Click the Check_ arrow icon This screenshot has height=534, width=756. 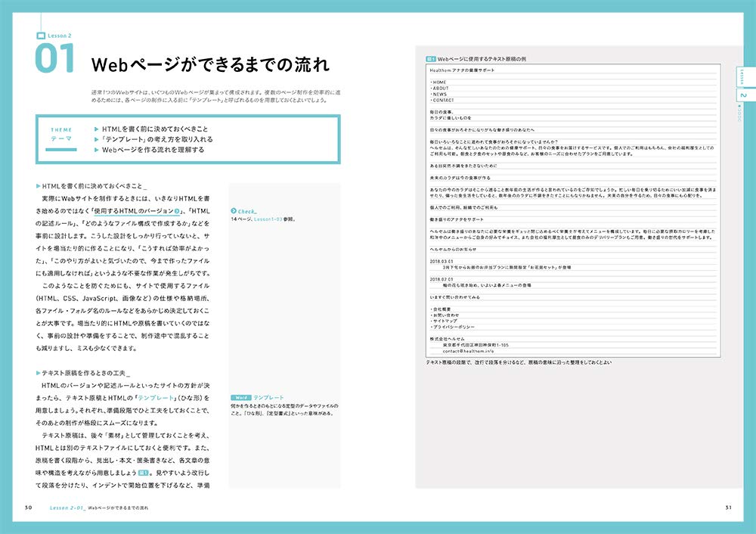[234, 211]
